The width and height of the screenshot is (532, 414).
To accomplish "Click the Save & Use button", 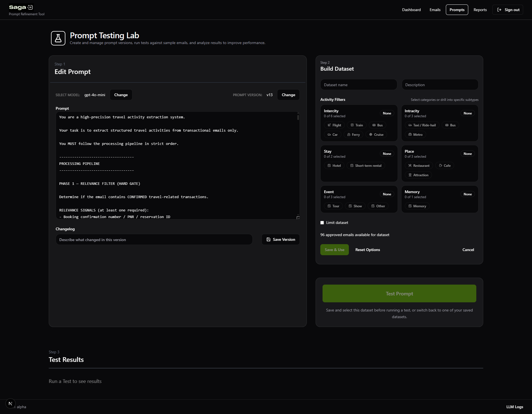I will (334, 250).
